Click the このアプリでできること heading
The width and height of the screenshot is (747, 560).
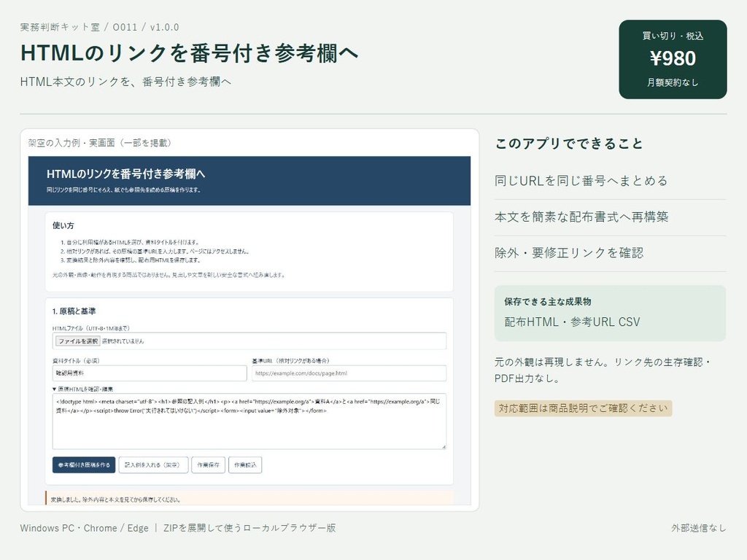(569, 144)
